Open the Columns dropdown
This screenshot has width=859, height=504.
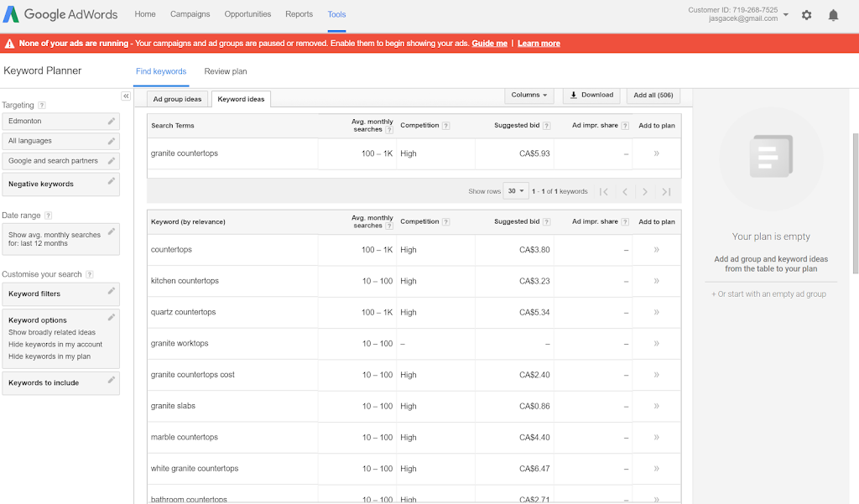tap(529, 96)
